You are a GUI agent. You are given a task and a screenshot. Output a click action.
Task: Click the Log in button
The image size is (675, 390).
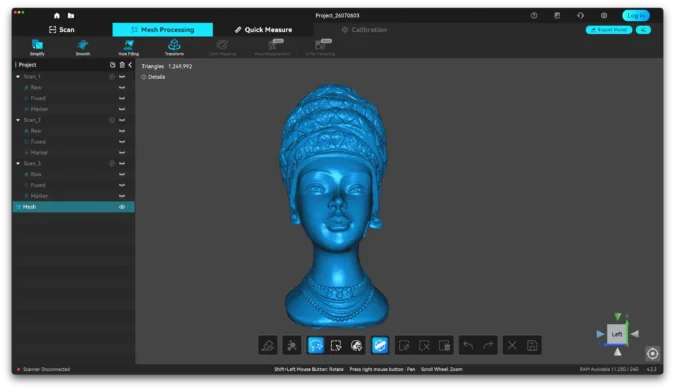click(636, 15)
